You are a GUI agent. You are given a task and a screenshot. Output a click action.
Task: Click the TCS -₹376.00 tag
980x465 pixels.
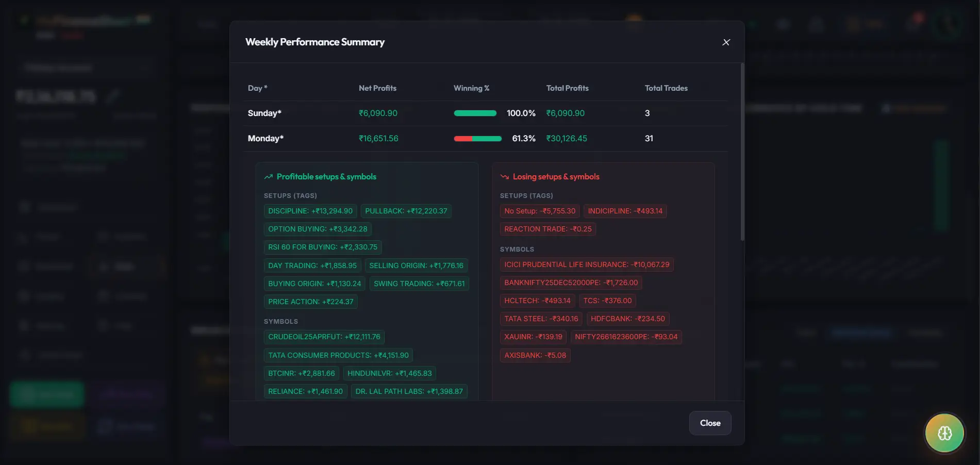coord(607,301)
